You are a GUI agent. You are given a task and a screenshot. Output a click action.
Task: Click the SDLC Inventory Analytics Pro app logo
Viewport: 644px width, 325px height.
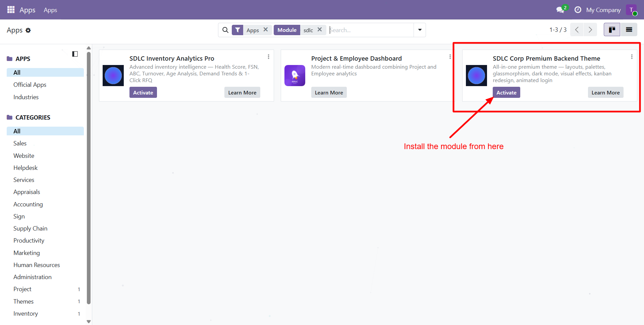pos(113,75)
